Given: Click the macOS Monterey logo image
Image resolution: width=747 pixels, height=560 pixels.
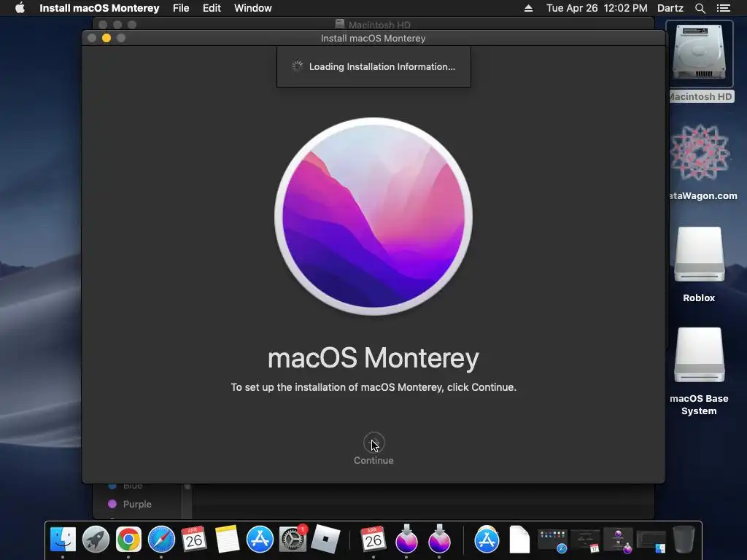Looking at the screenshot, I should click(x=373, y=216).
